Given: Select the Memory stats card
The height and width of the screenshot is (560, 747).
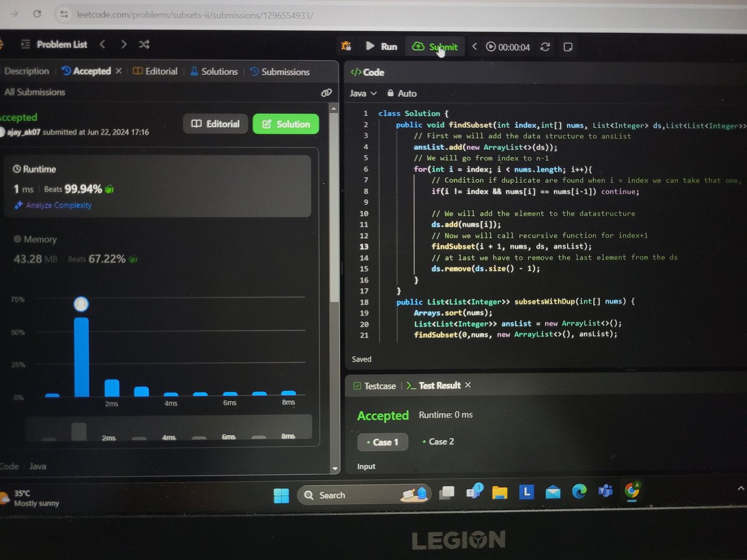Looking at the screenshot, I should tap(157, 248).
